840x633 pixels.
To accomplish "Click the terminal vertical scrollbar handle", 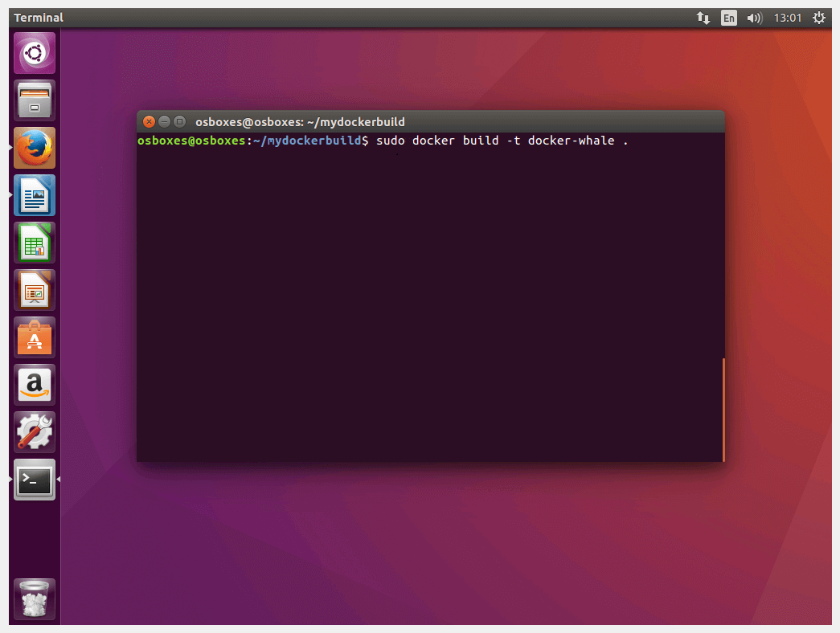I will click(723, 410).
